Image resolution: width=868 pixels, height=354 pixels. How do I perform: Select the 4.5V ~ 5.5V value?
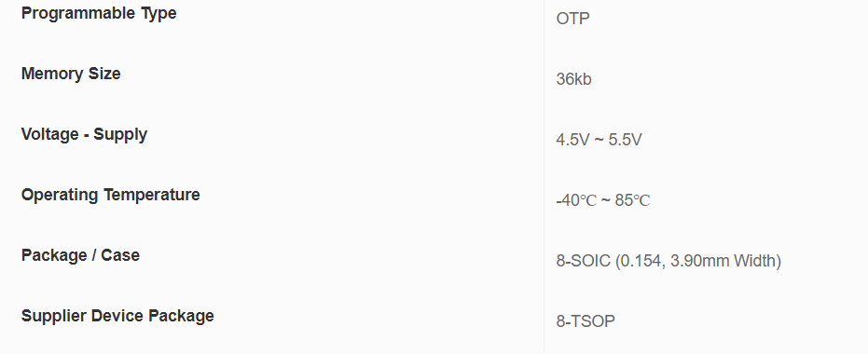coord(599,140)
